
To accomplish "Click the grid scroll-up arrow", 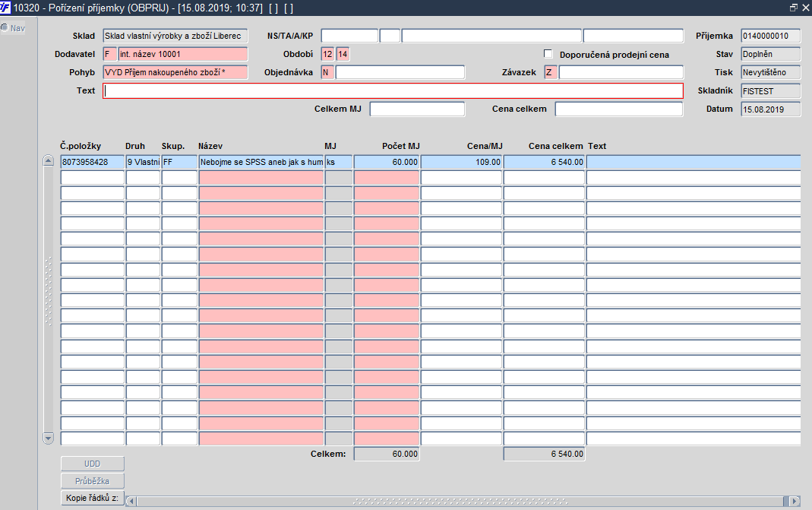I will [48, 160].
